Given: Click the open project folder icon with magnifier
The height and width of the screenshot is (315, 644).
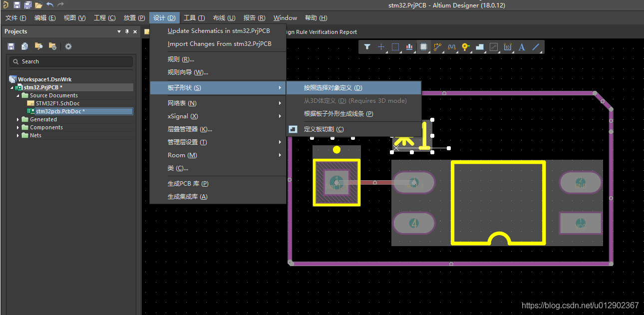Looking at the screenshot, I should (38, 46).
